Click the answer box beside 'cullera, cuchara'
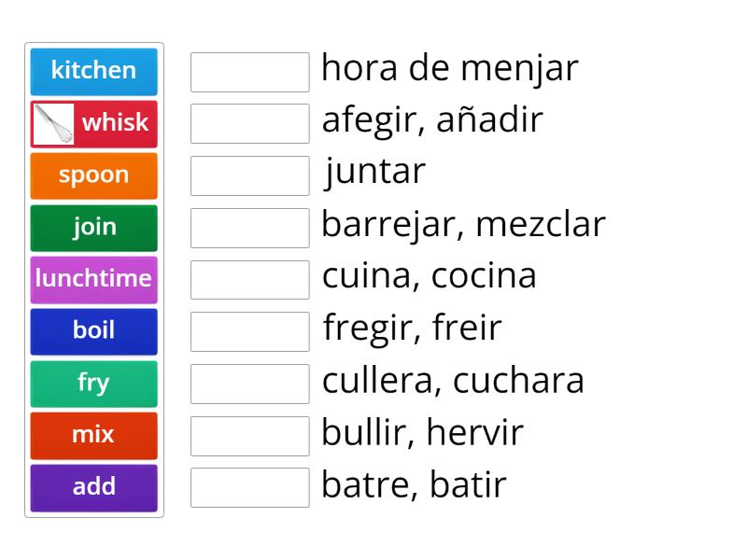 click(x=248, y=383)
